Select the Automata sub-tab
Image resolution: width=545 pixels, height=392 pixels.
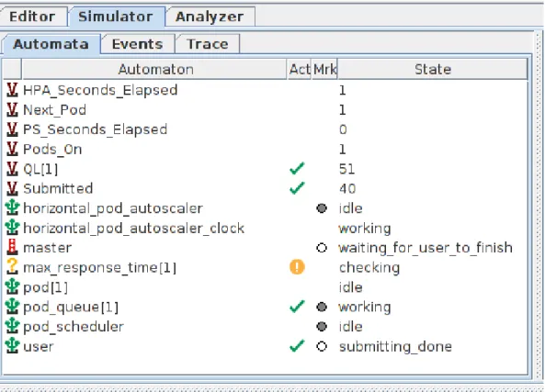51,44
